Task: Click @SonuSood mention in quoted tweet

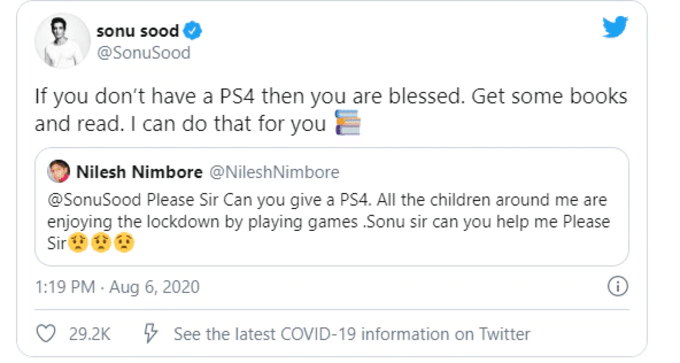Action: click(x=94, y=200)
